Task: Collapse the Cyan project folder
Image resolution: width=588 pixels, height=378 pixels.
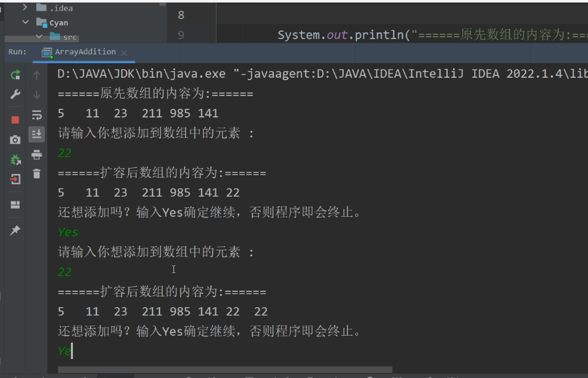Action: (x=25, y=23)
